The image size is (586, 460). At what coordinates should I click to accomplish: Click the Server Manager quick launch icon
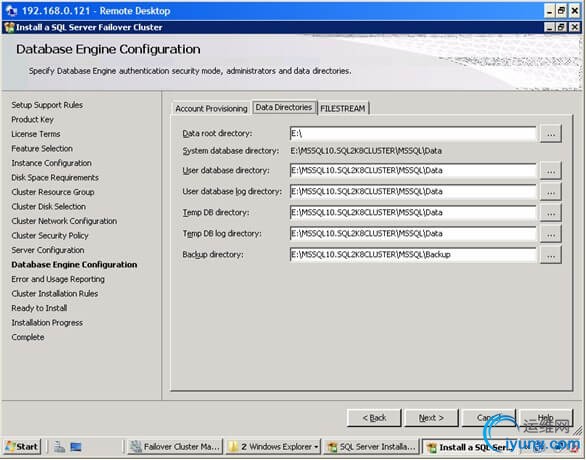point(59,447)
